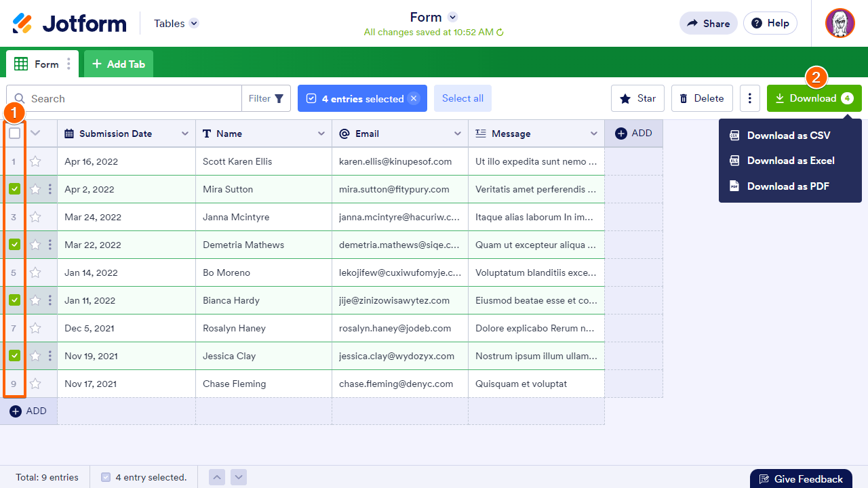Select the Quisquam et voluptat message cell

coord(536,384)
